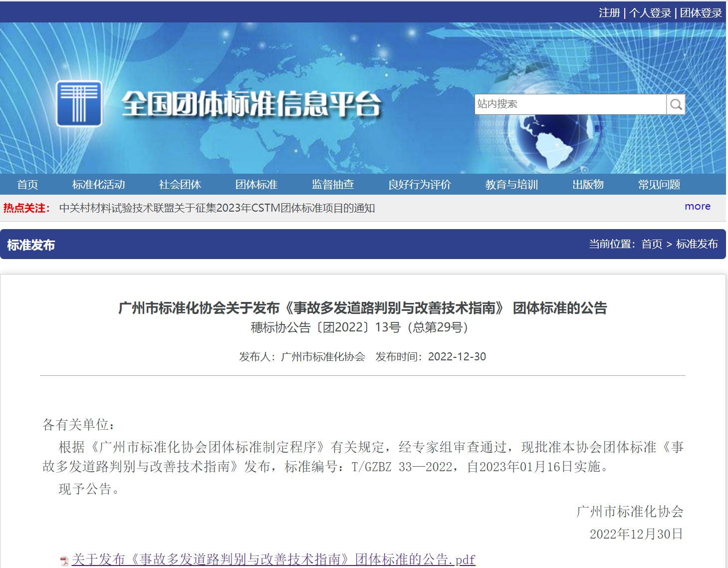The height and width of the screenshot is (568, 728).
Task: Select 良好行为评价 in navigation bar
Action: tap(420, 185)
